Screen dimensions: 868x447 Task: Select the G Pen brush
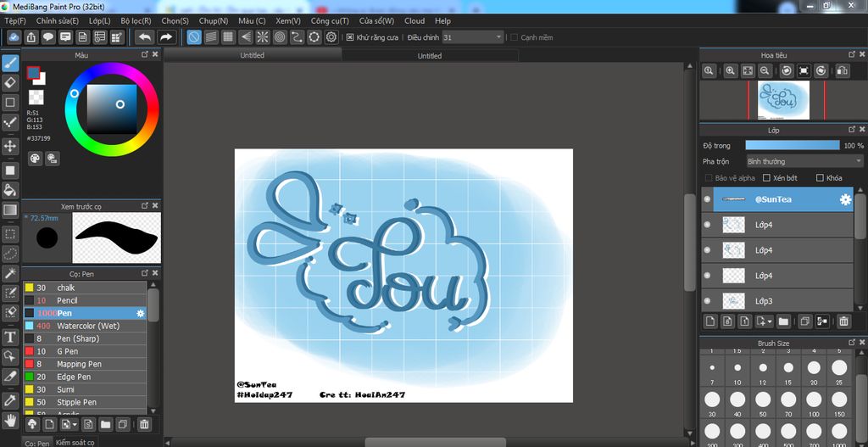click(x=85, y=351)
